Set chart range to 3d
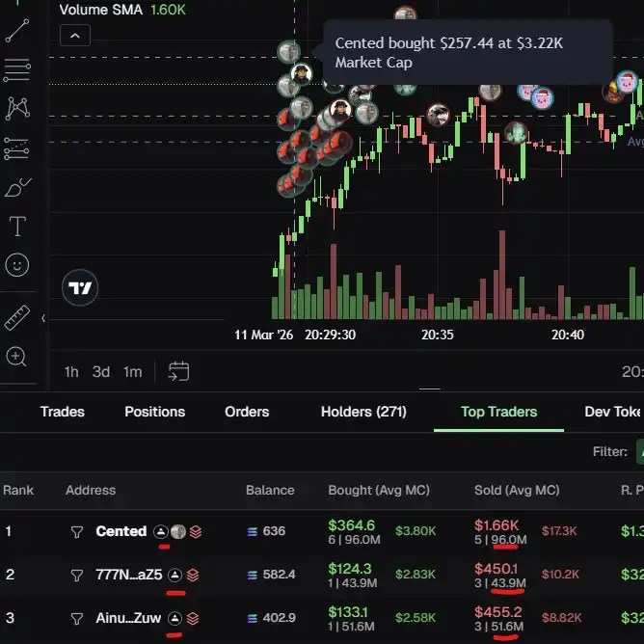The width and height of the screenshot is (644, 644). click(101, 371)
